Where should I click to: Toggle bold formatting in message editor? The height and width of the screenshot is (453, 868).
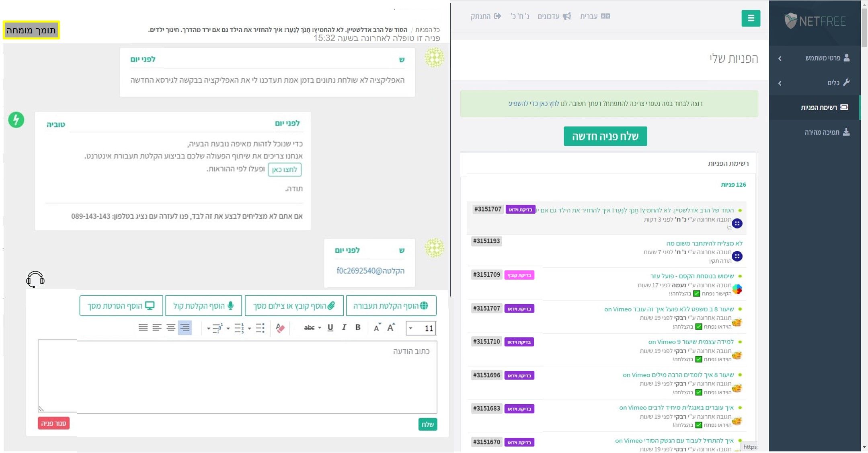click(358, 327)
